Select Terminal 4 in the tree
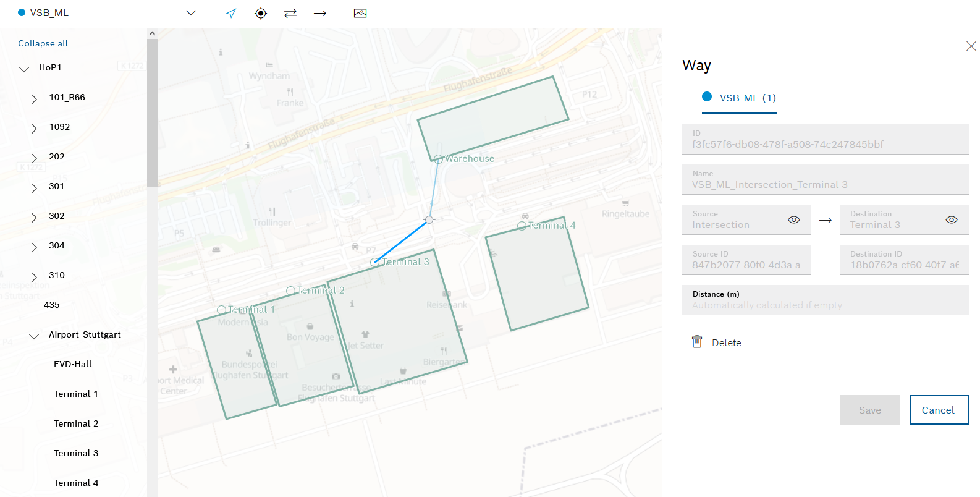 point(76,483)
